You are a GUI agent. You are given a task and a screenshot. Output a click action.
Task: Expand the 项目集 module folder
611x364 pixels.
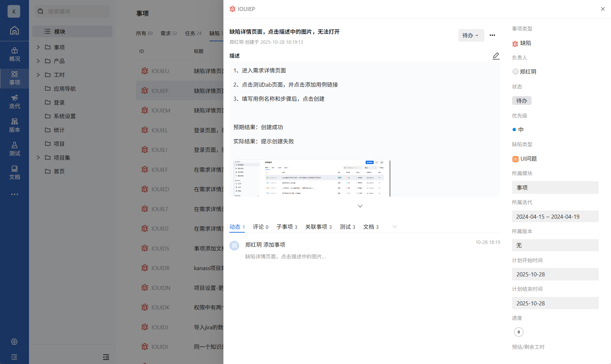(x=38, y=158)
